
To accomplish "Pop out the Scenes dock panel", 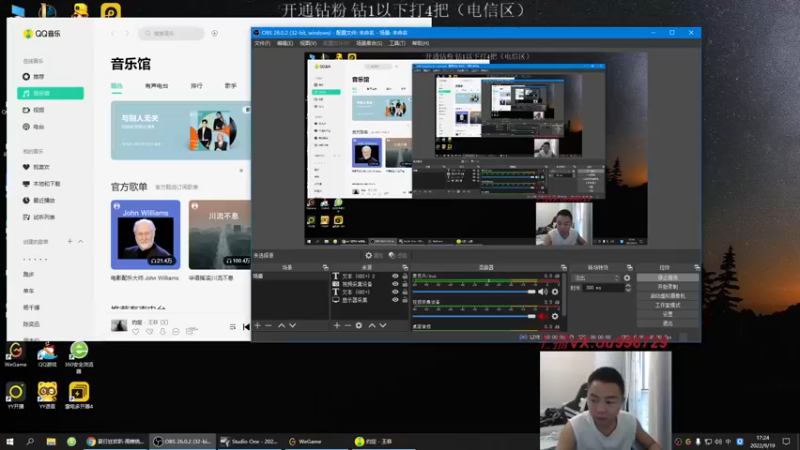I will pyautogui.click(x=326, y=267).
